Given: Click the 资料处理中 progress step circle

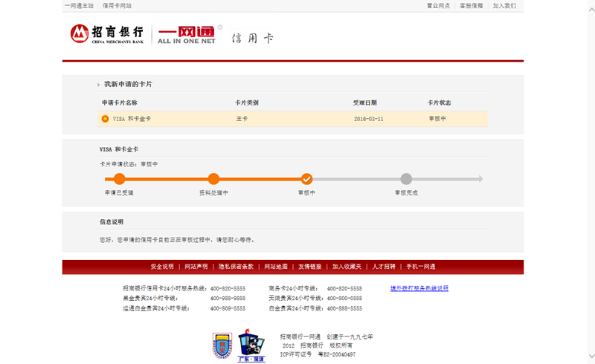Looking at the screenshot, I should click(213, 178).
